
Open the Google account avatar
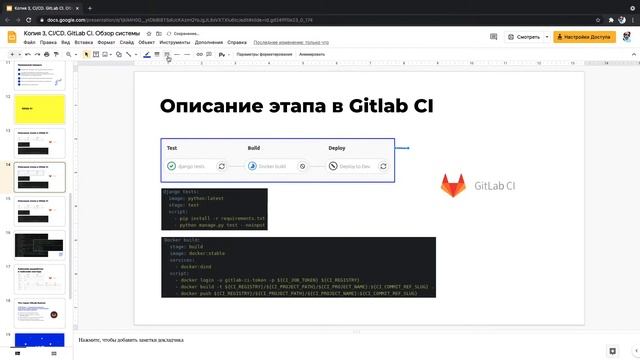[627, 37]
